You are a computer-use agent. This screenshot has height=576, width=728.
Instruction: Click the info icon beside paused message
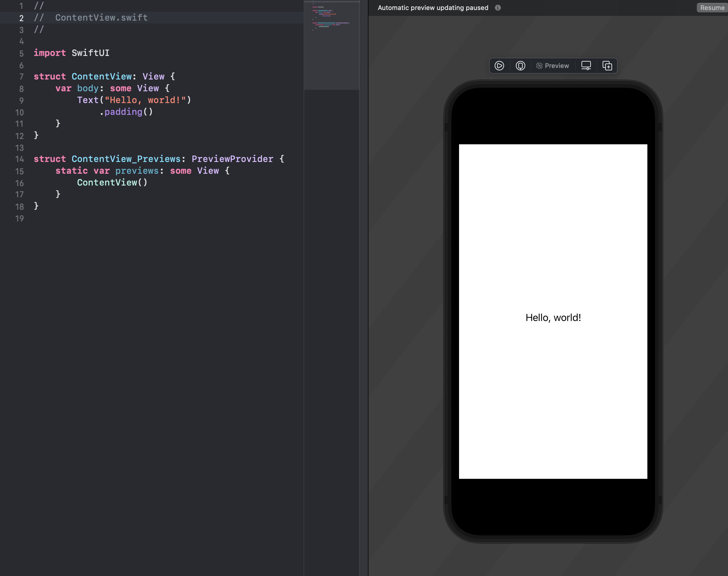tap(498, 8)
